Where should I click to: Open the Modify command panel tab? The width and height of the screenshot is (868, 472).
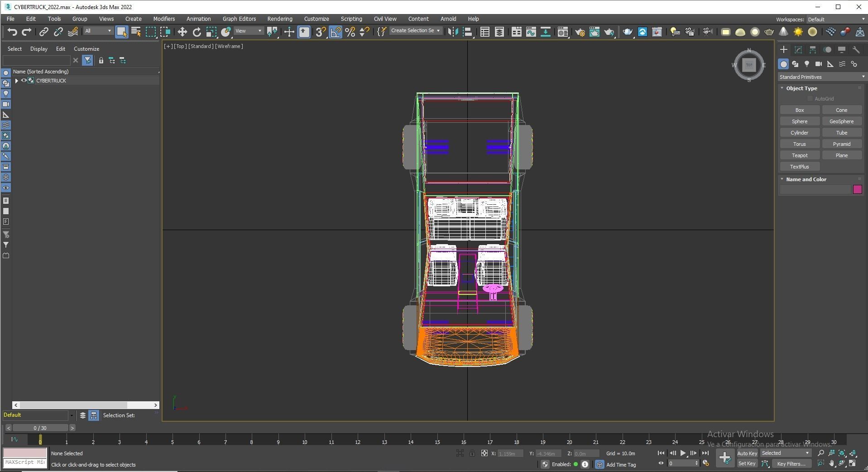coord(798,50)
